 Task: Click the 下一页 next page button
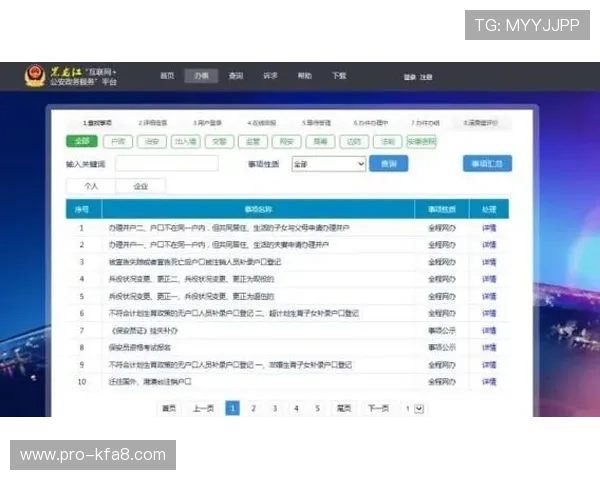[378, 408]
